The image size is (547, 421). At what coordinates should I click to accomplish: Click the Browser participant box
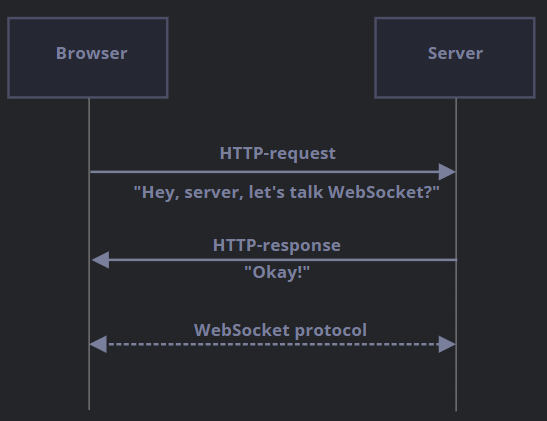[88, 58]
